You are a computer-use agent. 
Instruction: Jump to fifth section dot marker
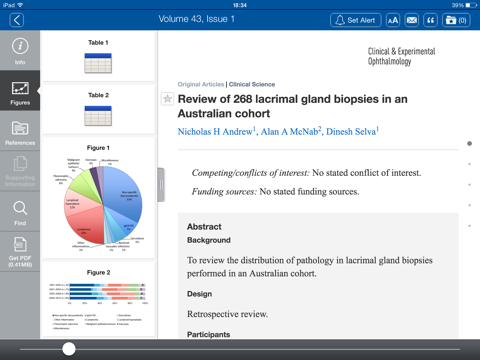click(469, 226)
